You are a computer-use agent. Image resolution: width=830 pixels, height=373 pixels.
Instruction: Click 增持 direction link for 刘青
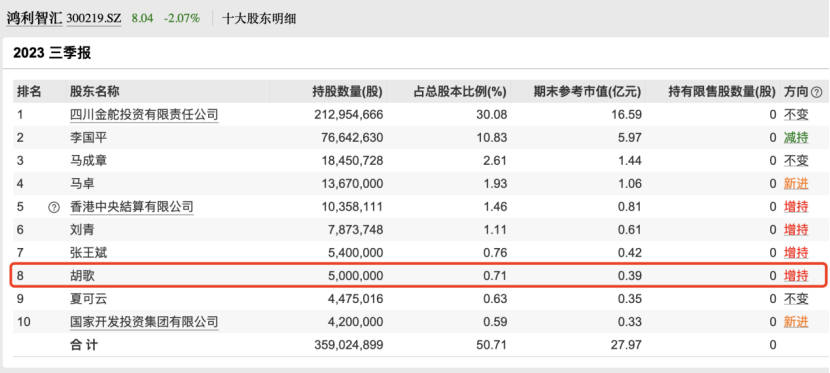point(796,230)
